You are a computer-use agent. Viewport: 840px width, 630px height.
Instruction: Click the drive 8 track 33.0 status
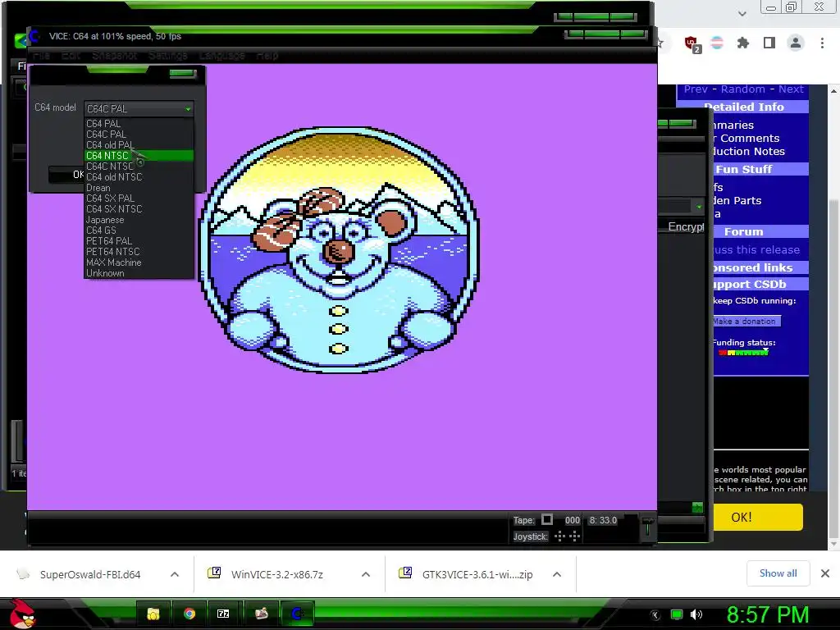coord(603,520)
